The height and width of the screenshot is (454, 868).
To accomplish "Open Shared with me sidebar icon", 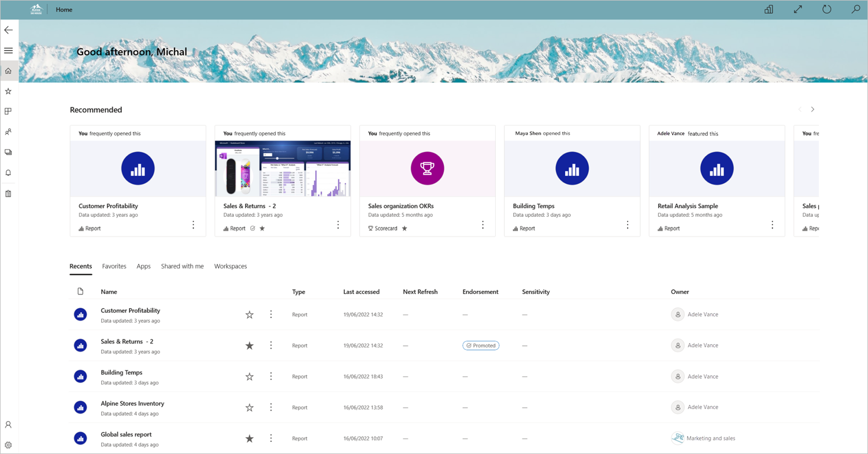I will pos(8,132).
